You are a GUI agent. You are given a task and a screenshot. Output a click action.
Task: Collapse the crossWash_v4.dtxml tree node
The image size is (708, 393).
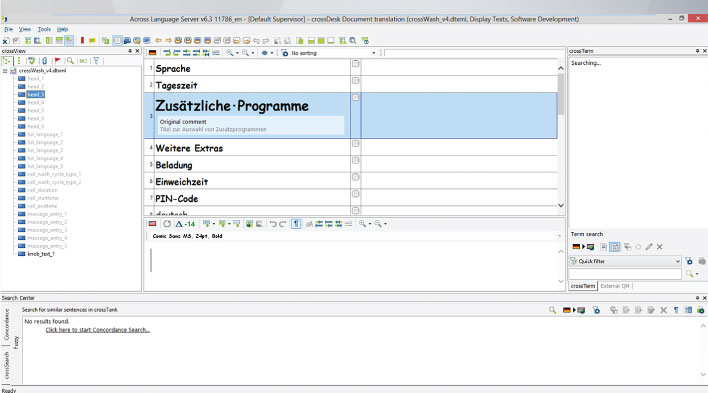pyautogui.click(x=5, y=71)
